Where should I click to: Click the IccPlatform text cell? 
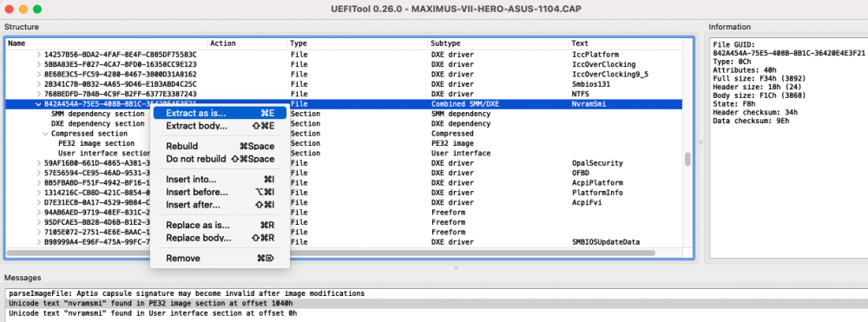point(595,54)
